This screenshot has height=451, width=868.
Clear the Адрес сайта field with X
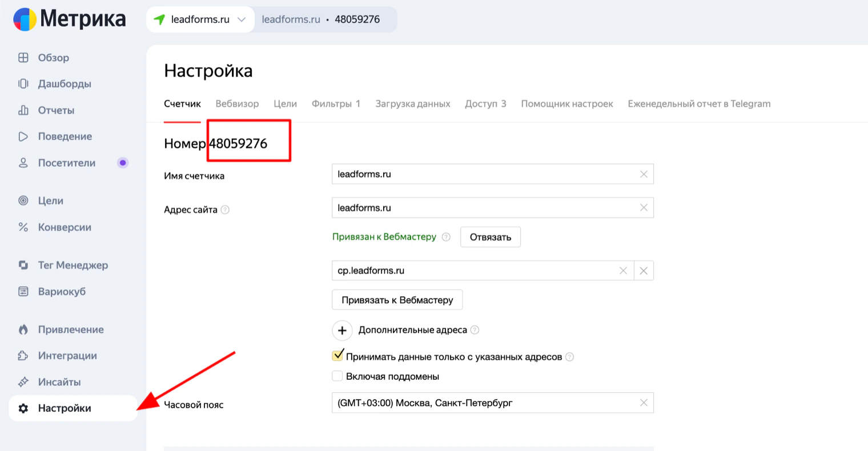(644, 208)
